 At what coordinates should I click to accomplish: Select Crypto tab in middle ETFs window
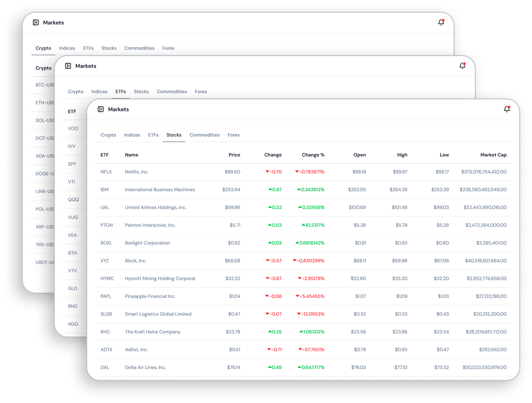76,91
